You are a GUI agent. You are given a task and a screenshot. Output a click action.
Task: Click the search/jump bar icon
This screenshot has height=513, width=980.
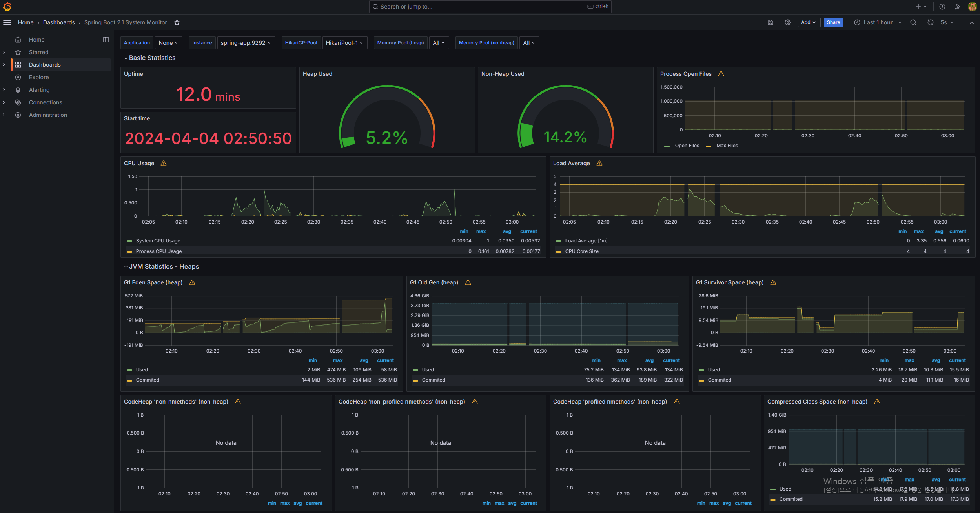pyautogui.click(x=376, y=7)
